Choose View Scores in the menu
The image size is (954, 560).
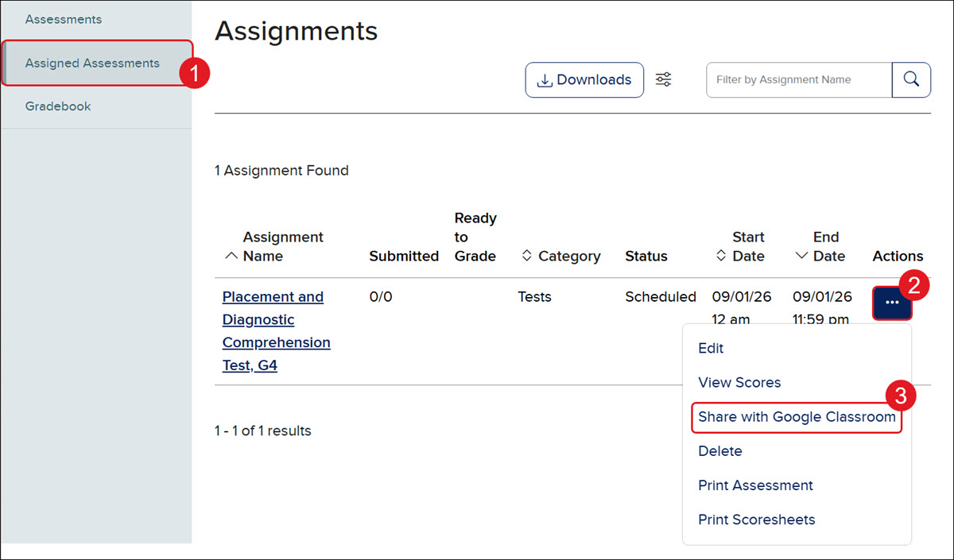pyautogui.click(x=739, y=382)
